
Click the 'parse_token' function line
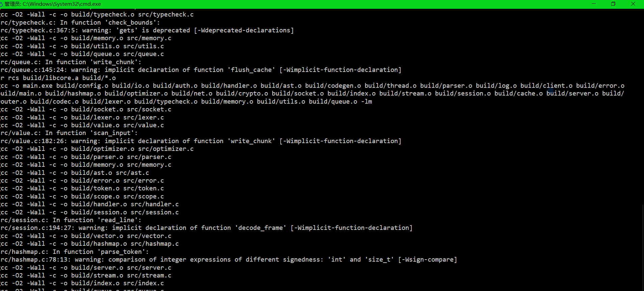coord(74,252)
